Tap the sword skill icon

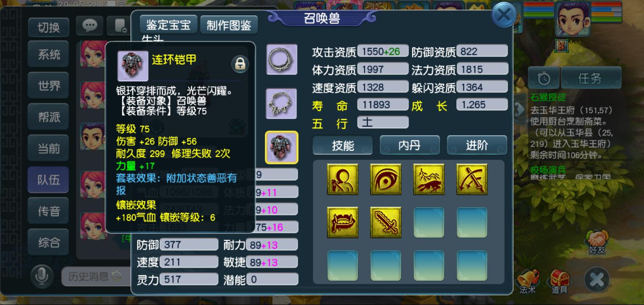386,222
